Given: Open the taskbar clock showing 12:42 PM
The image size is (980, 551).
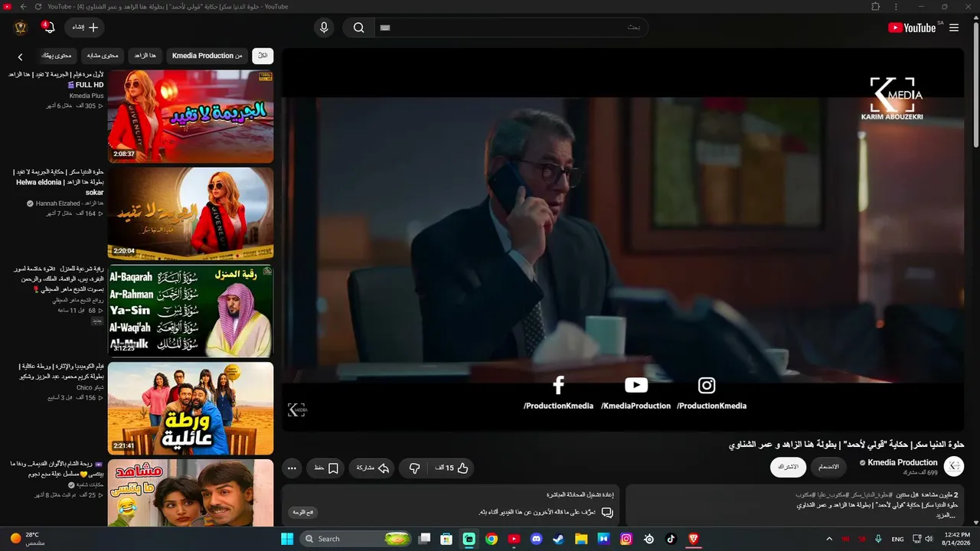Looking at the screenshot, I should [x=957, y=539].
